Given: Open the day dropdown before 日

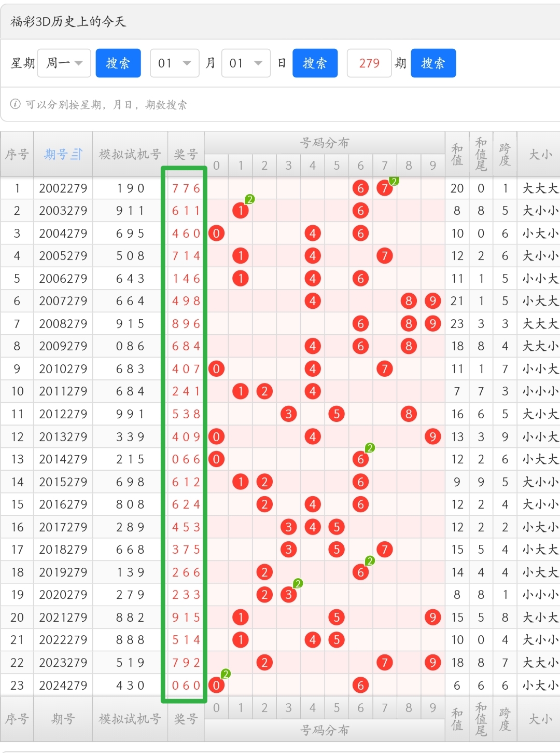Looking at the screenshot, I should click(x=246, y=63).
